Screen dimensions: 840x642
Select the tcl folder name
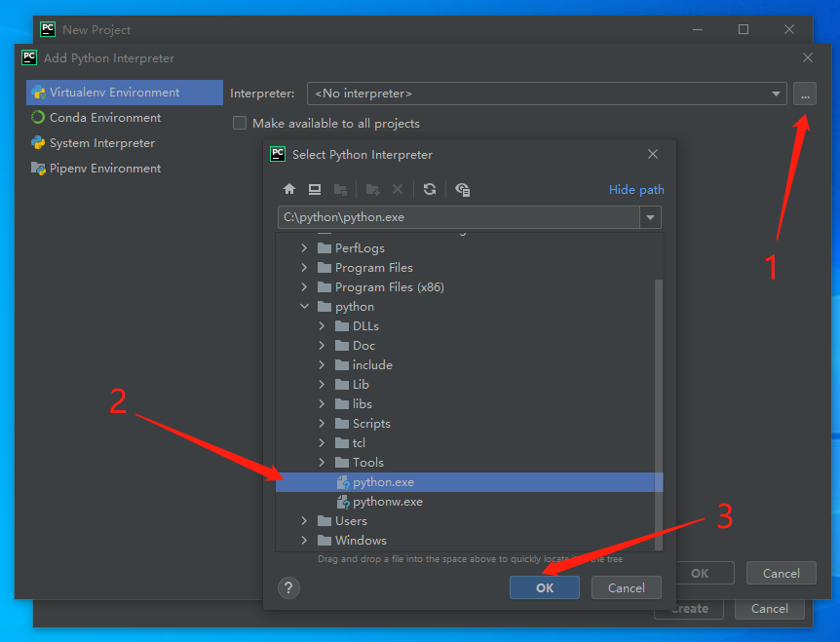click(x=359, y=443)
